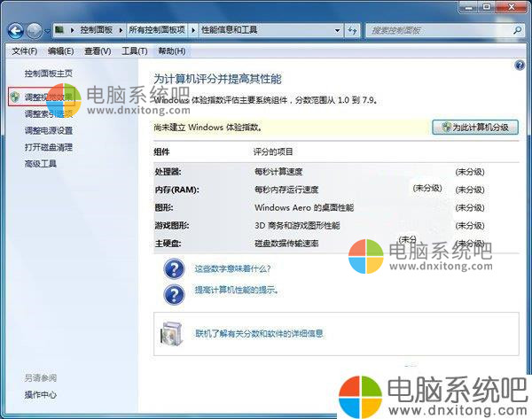Click the refresh icon next to address bar
Viewport: 532px width, 419px height.
(353, 29)
